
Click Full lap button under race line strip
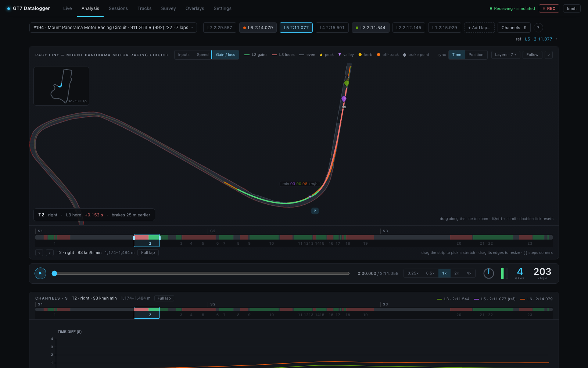tap(148, 252)
